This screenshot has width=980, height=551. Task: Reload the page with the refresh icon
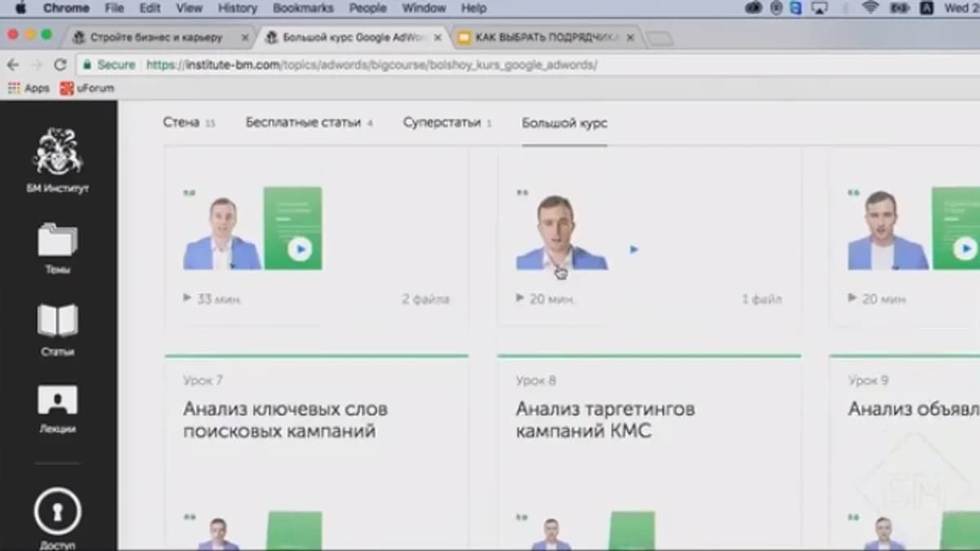[60, 64]
